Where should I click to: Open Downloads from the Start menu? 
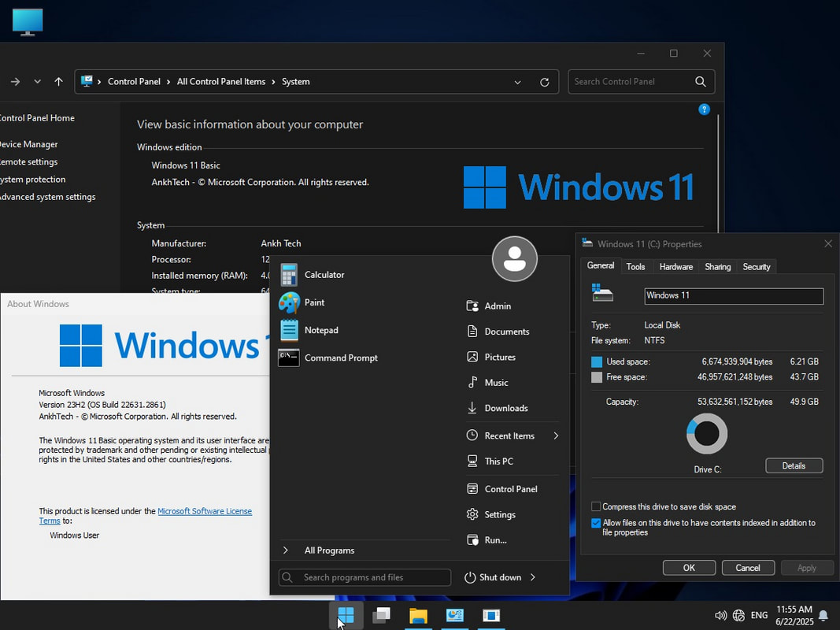(497, 408)
